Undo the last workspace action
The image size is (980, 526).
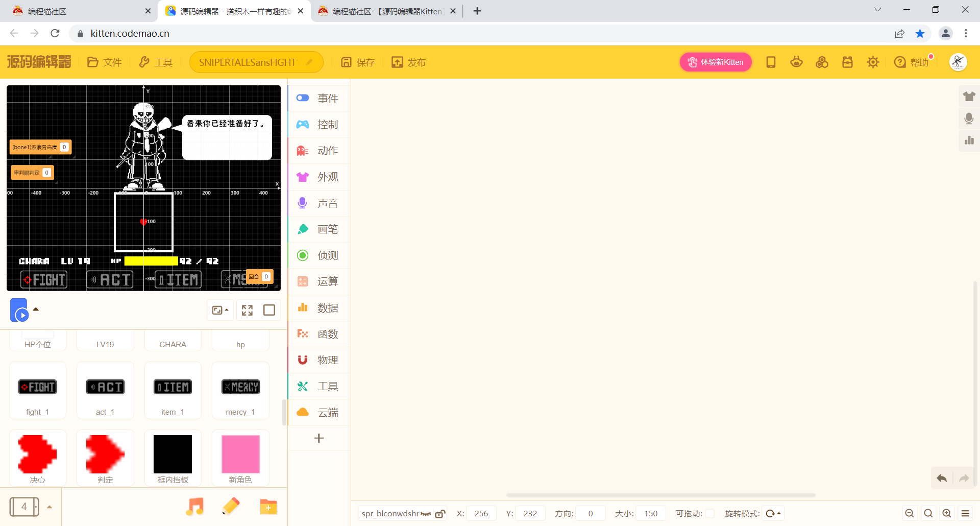point(942,478)
